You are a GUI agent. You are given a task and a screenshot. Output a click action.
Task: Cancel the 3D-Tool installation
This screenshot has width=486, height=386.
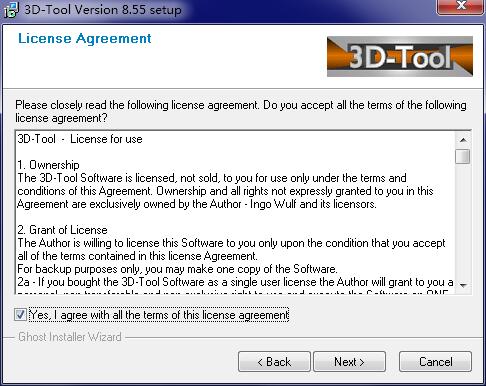[435, 362]
